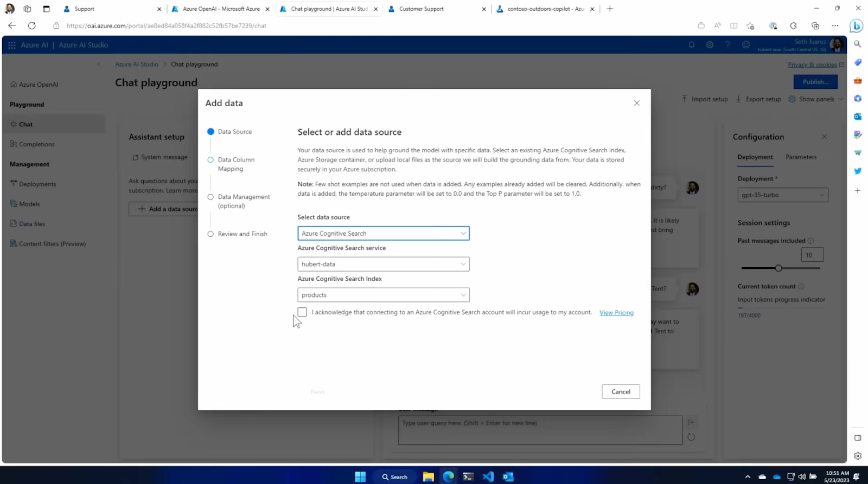Screen dimensions: 868x484
Task: Open the Edge sidebar search icon
Action: click(857, 44)
